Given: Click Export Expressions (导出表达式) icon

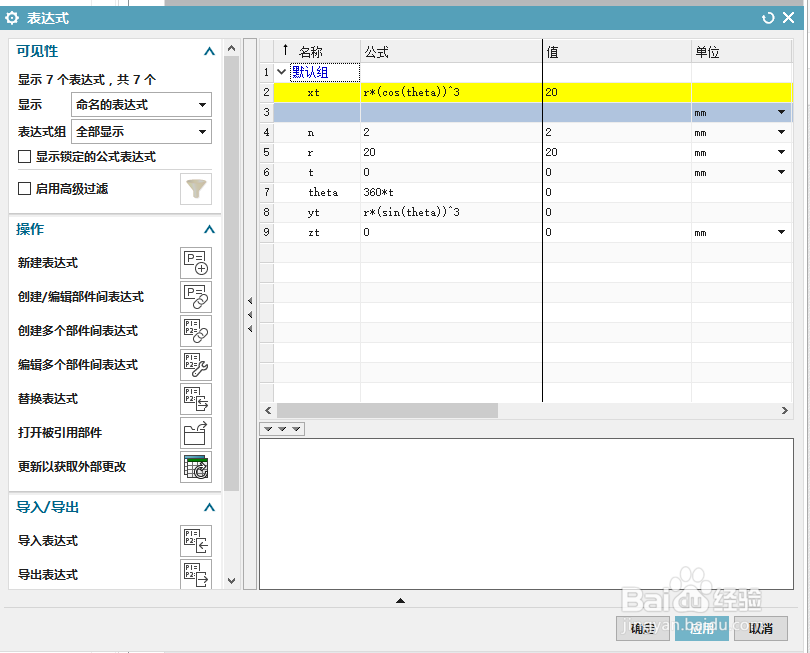Looking at the screenshot, I should click(196, 574).
